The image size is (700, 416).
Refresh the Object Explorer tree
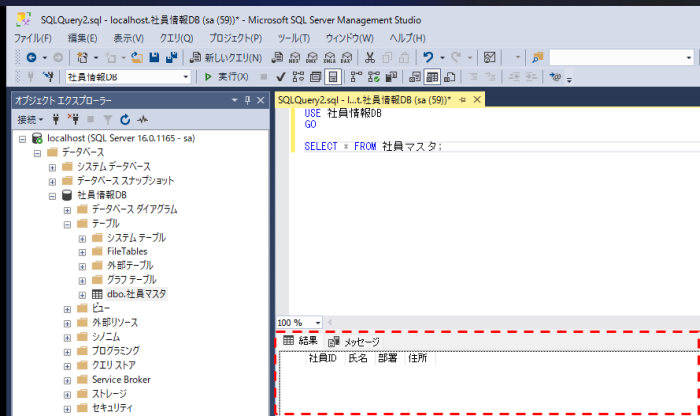click(125, 119)
